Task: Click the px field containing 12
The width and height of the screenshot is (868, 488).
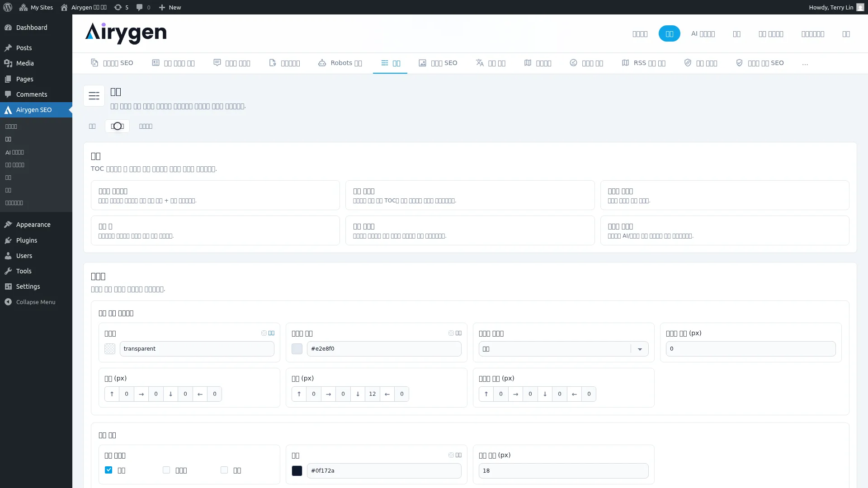Action: click(x=372, y=394)
